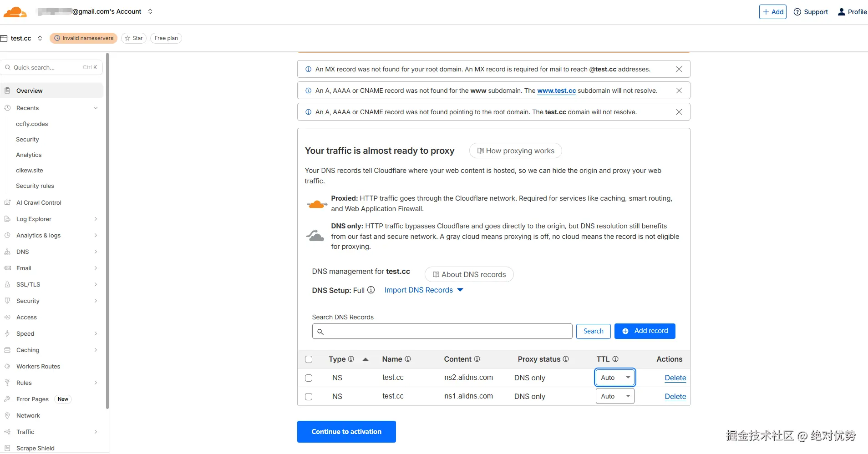
Task: Toggle the select-all records checkbox
Action: click(309, 359)
